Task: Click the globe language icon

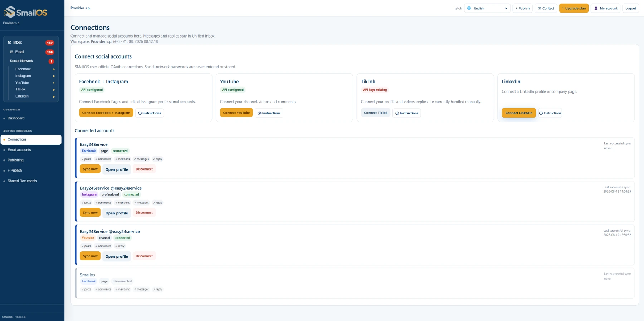Action: coord(469,8)
